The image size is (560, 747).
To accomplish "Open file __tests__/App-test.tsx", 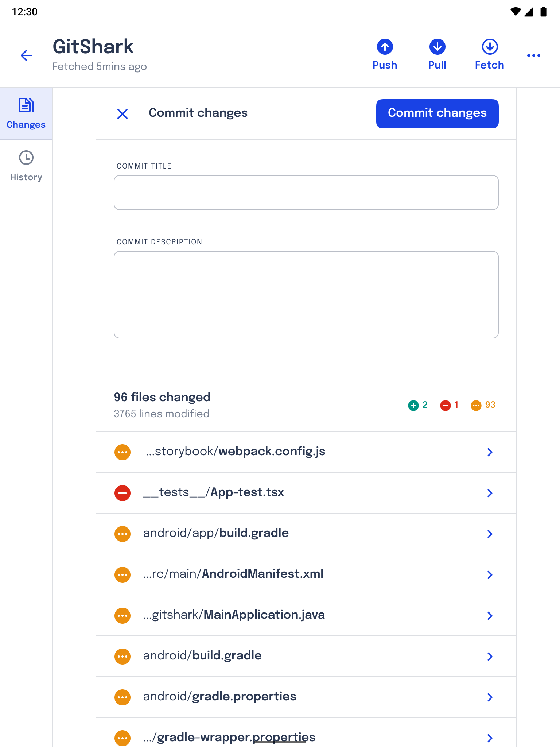I will (x=306, y=493).
